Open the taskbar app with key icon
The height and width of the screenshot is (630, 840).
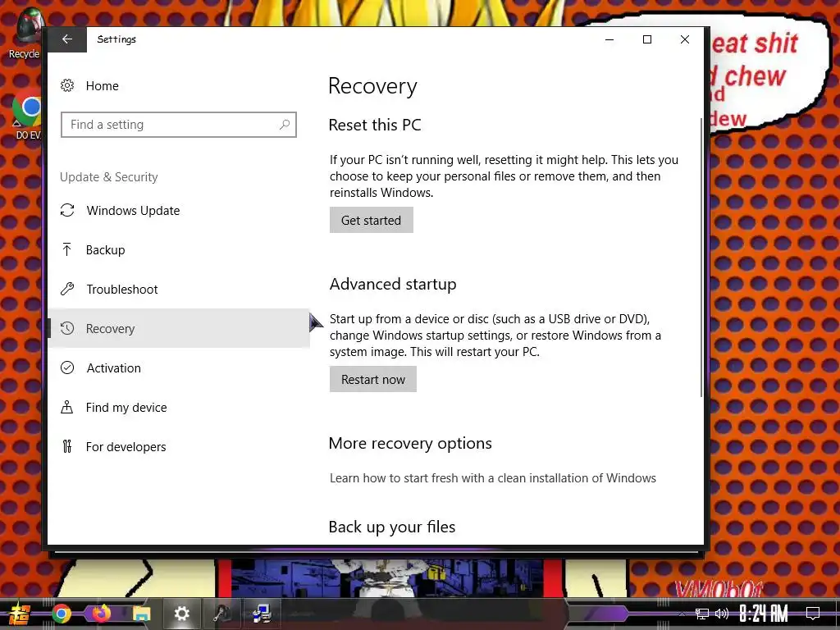tap(221, 614)
